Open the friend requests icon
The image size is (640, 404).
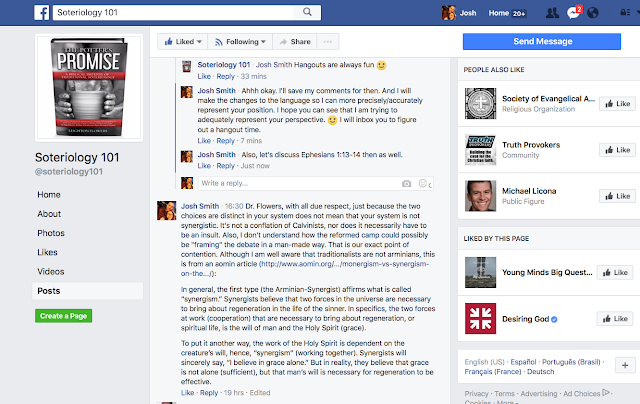tap(552, 13)
